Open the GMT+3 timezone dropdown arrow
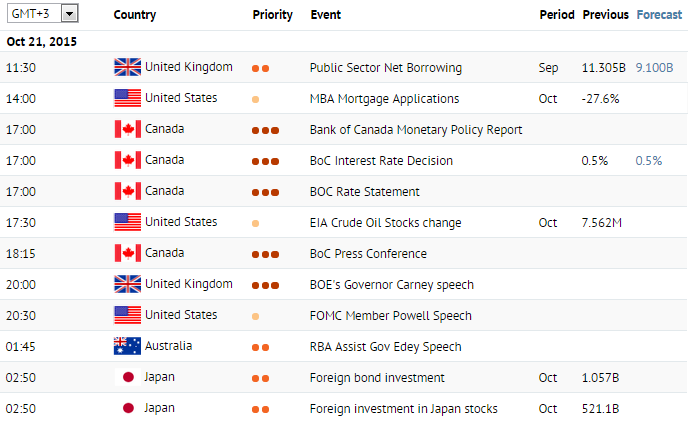This screenshot has height=421, width=688. (x=69, y=14)
